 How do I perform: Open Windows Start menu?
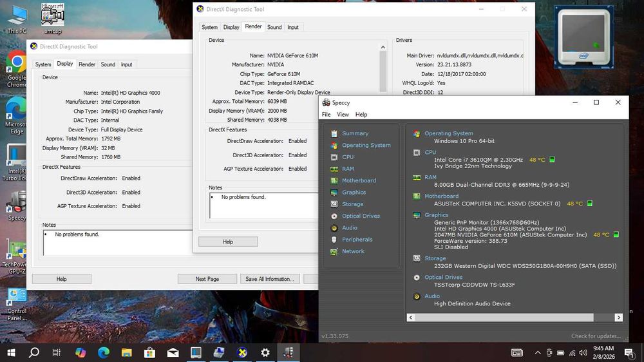[x=12, y=352]
